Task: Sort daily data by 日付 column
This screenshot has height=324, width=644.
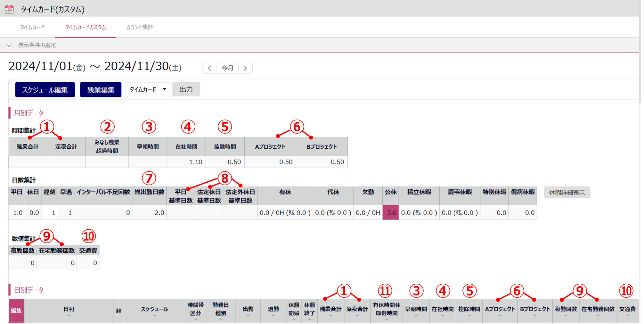Action: point(69,310)
